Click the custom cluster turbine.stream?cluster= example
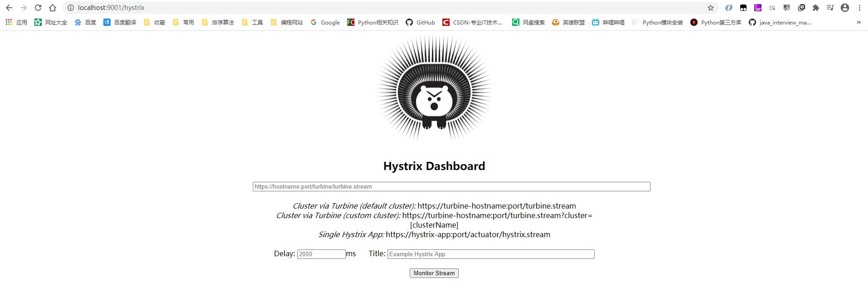 click(x=497, y=220)
